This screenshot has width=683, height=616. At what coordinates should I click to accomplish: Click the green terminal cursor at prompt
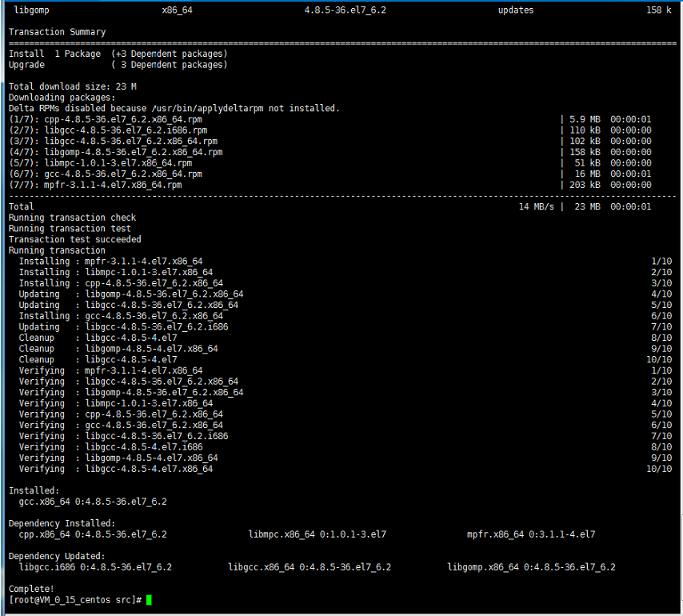point(149,600)
